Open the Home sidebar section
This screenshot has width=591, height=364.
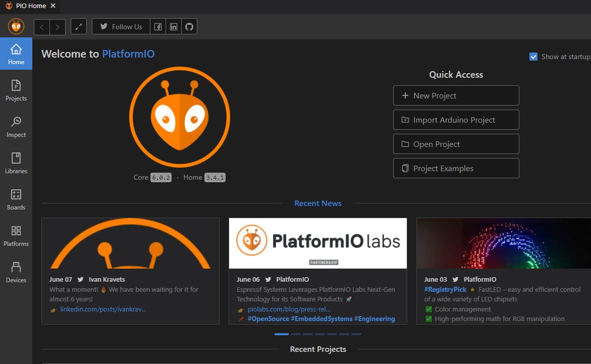click(16, 54)
